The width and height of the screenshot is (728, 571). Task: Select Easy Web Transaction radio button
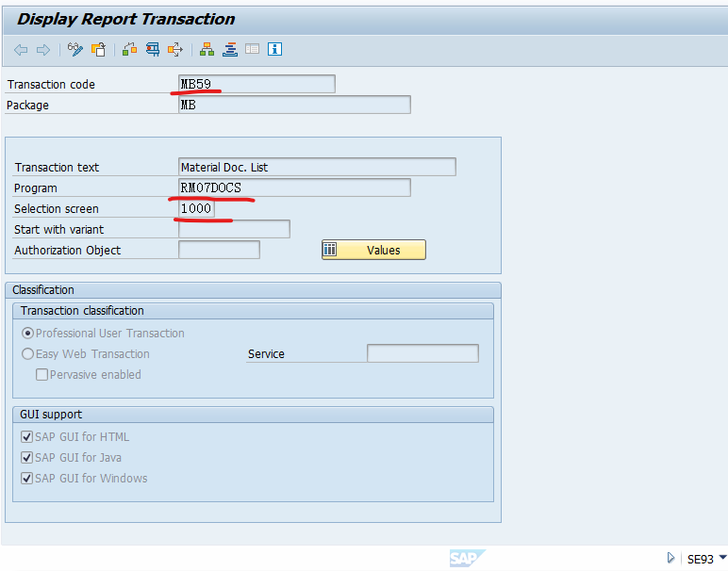point(28,354)
